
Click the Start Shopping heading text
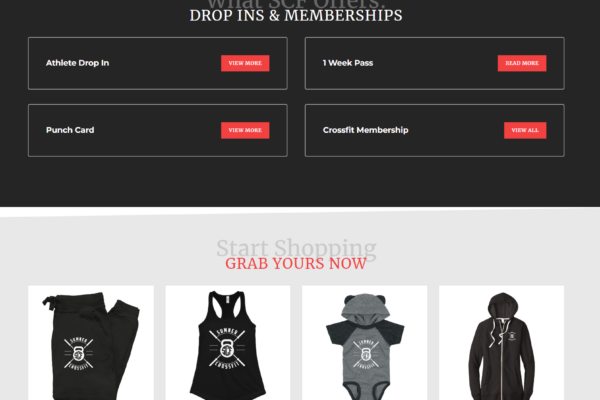coord(296,248)
